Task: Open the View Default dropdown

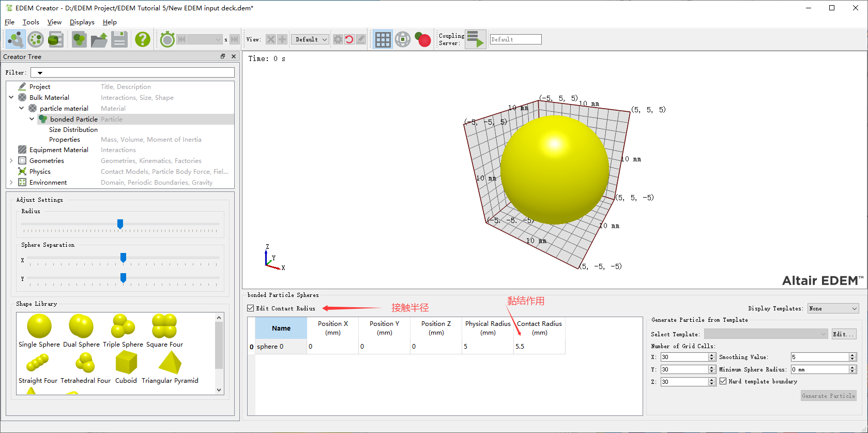Action: 310,39
